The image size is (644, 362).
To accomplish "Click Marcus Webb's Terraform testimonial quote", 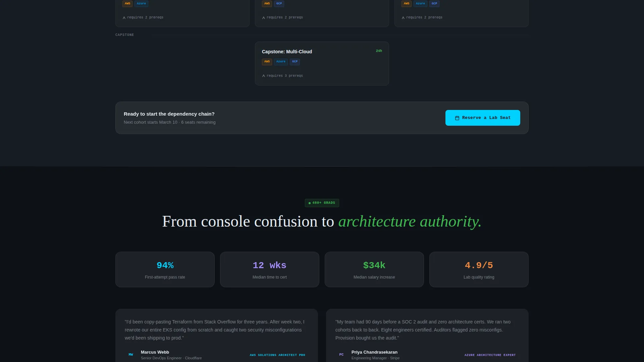I will (215, 330).
